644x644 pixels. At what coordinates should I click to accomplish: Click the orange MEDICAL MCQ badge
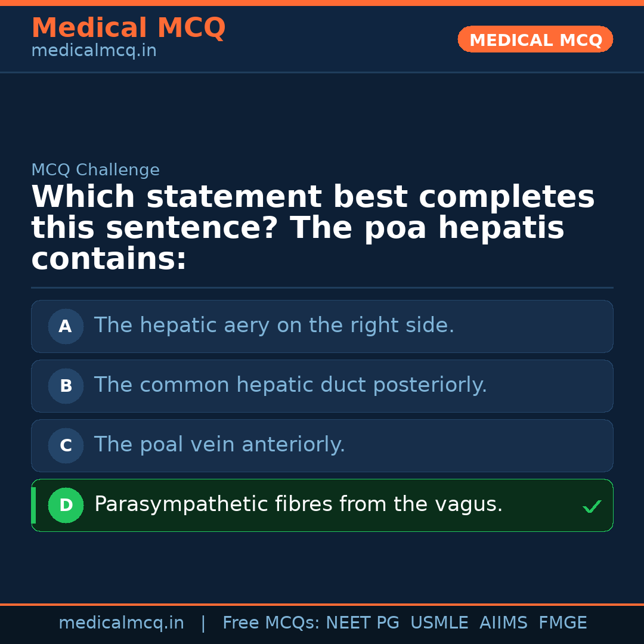pos(535,39)
